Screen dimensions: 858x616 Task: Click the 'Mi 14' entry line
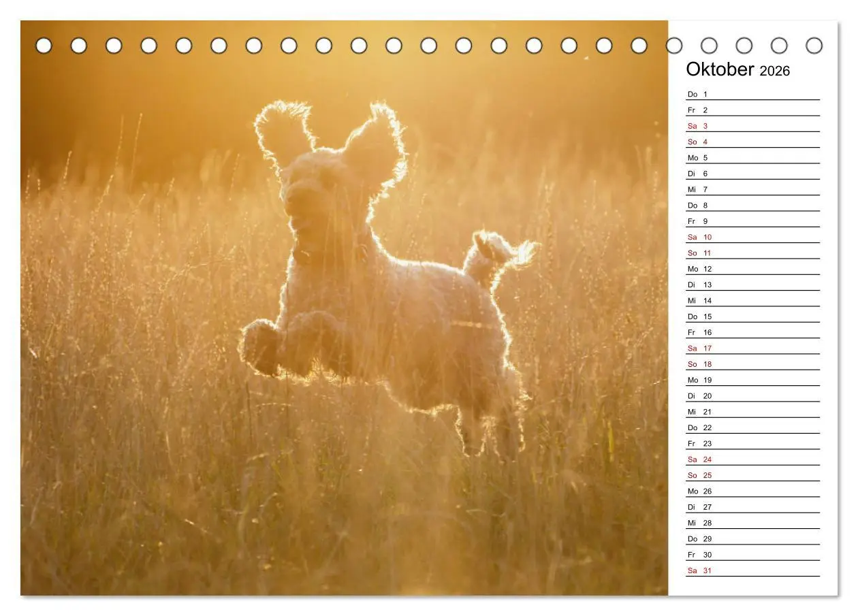[752, 300]
